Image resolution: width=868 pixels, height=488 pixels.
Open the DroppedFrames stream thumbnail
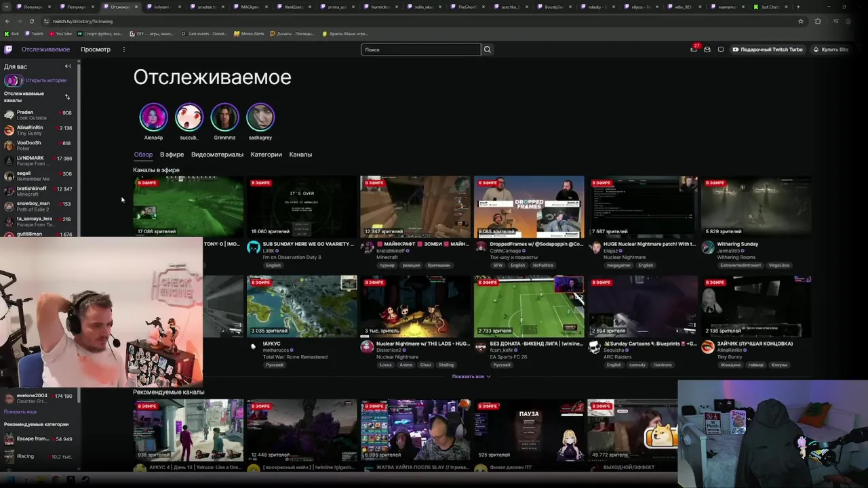529,206
